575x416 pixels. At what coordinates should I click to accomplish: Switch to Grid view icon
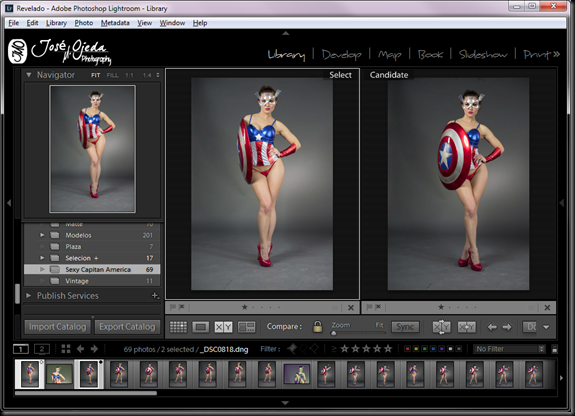pyautogui.click(x=178, y=326)
